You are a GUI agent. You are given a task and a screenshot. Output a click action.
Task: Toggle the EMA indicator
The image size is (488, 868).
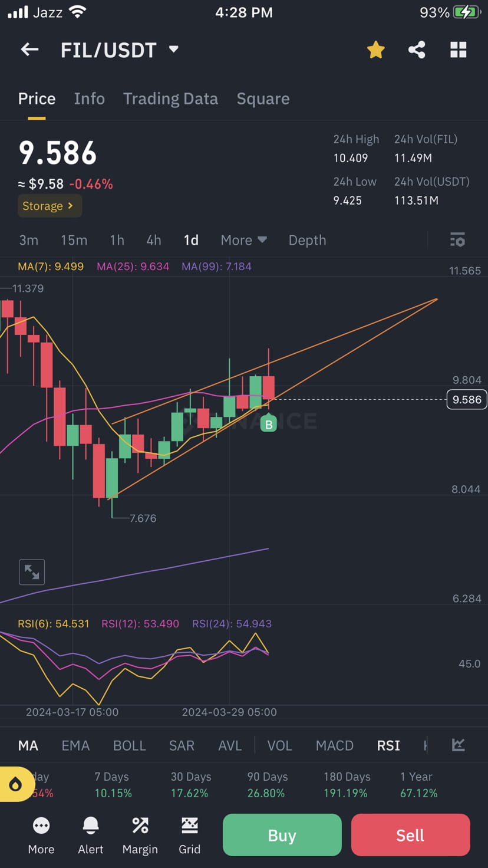pyautogui.click(x=75, y=745)
